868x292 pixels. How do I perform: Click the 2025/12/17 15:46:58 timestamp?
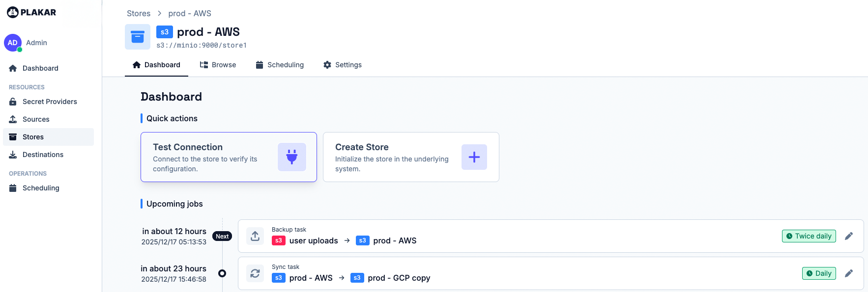(174, 279)
